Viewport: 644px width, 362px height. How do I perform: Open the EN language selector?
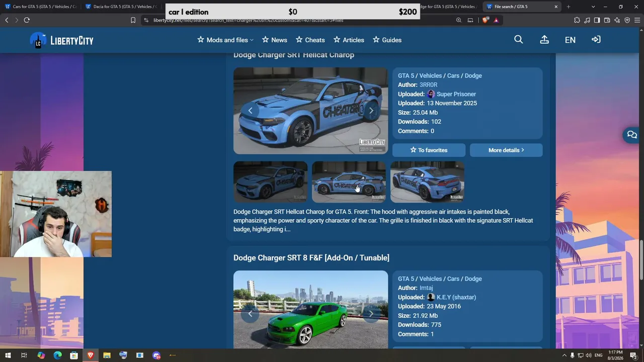[x=570, y=40]
